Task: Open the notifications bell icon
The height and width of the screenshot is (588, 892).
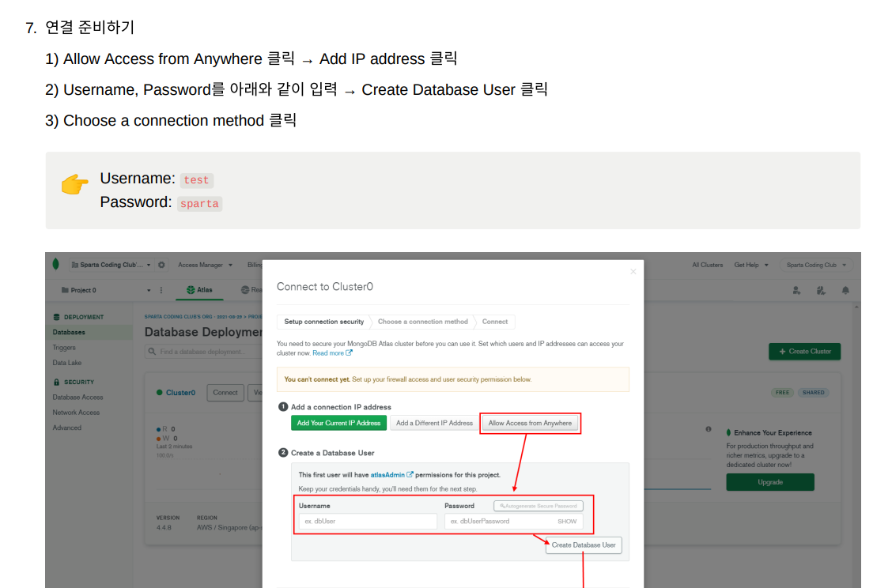Action: pos(845,291)
